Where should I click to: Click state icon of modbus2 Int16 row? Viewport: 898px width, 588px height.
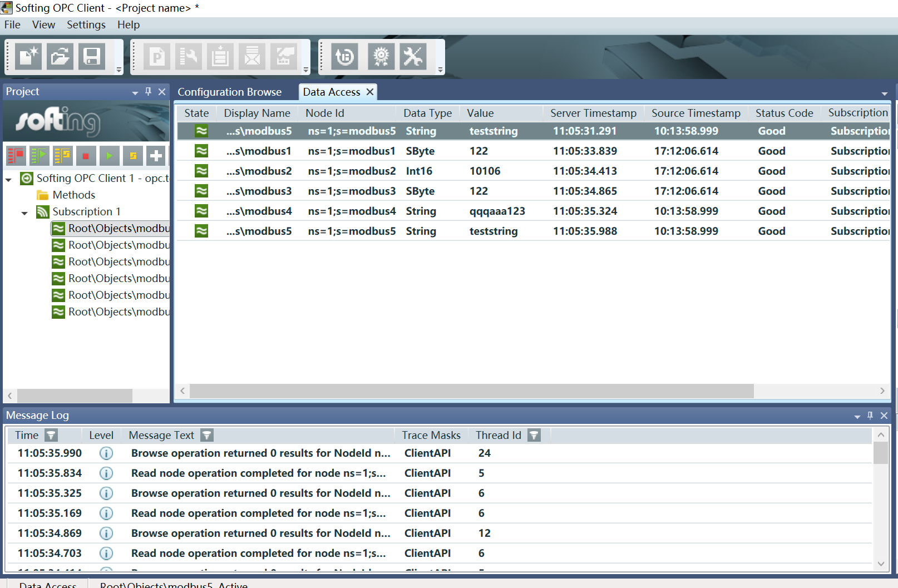201,171
